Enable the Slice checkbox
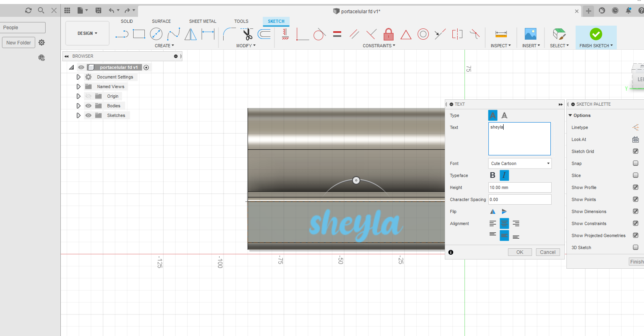The width and height of the screenshot is (644, 336). [x=636, y=175]
